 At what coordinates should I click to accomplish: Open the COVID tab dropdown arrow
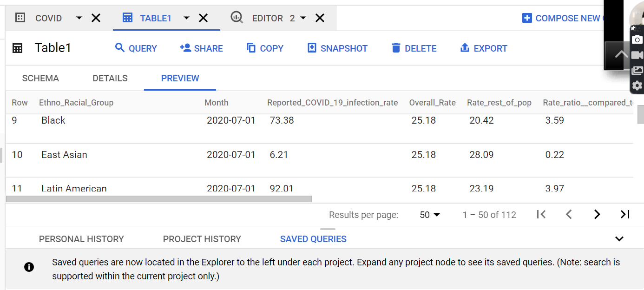click(x=79, y=18)
